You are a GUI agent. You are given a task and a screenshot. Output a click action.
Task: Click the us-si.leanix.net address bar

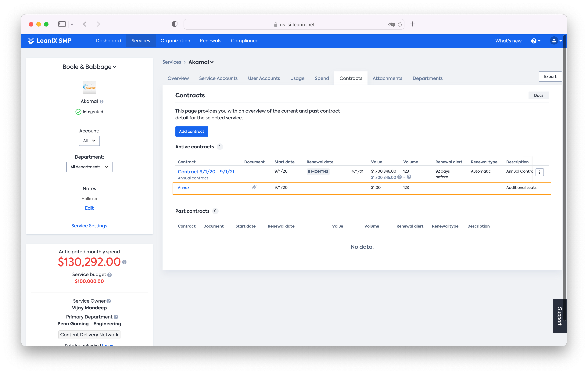click(294, 24)
